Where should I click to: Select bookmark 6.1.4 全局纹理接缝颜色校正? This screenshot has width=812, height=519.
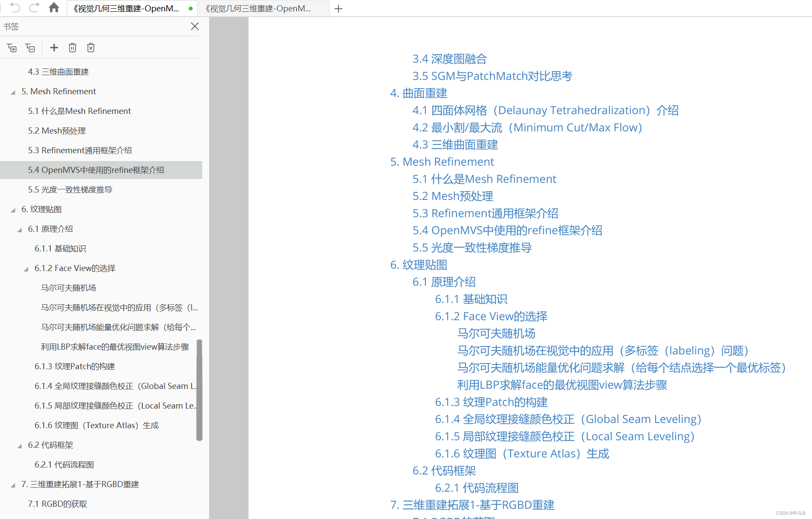click(115, 386)
